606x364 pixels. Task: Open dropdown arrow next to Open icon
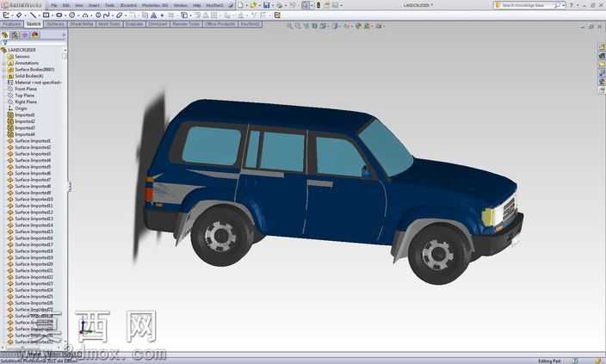[x=259, y=5]
